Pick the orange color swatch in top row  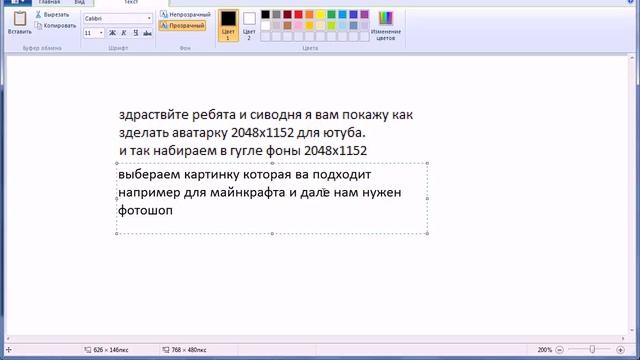309,15
